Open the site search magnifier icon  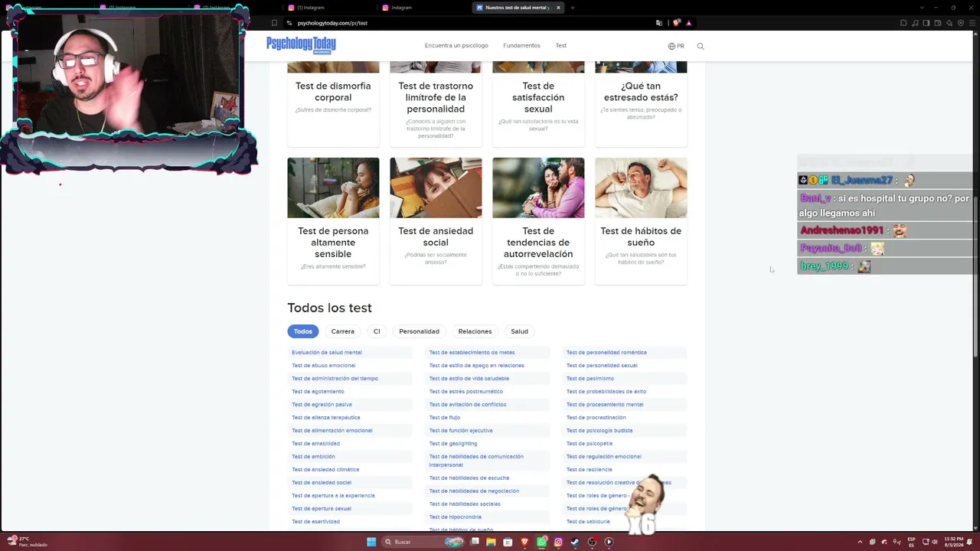[700, 46]
